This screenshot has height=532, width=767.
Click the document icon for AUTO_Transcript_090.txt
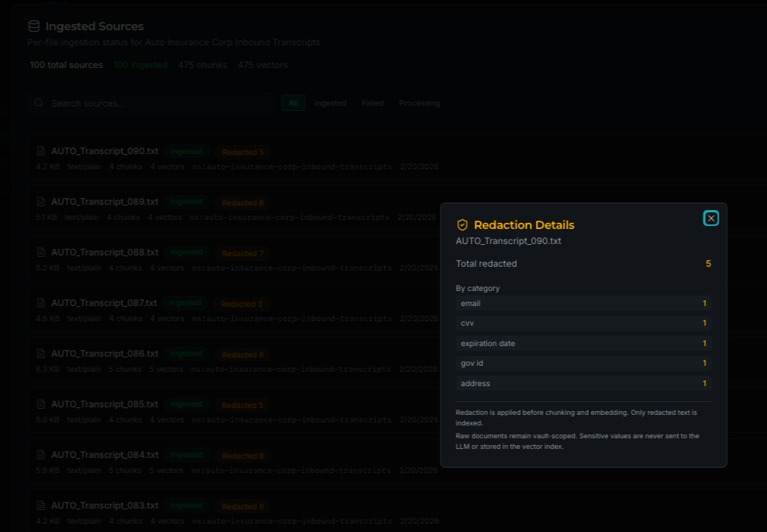point(41,150)
